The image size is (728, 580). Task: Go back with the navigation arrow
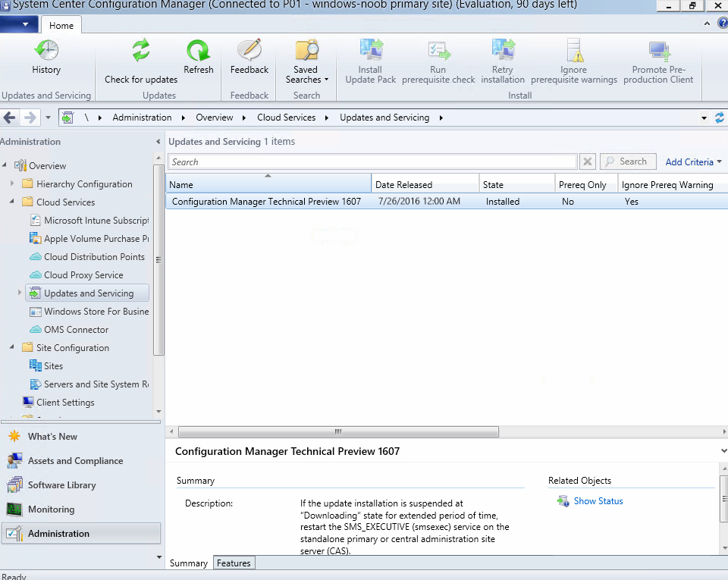pyautogui.click(x=9, y=118)
